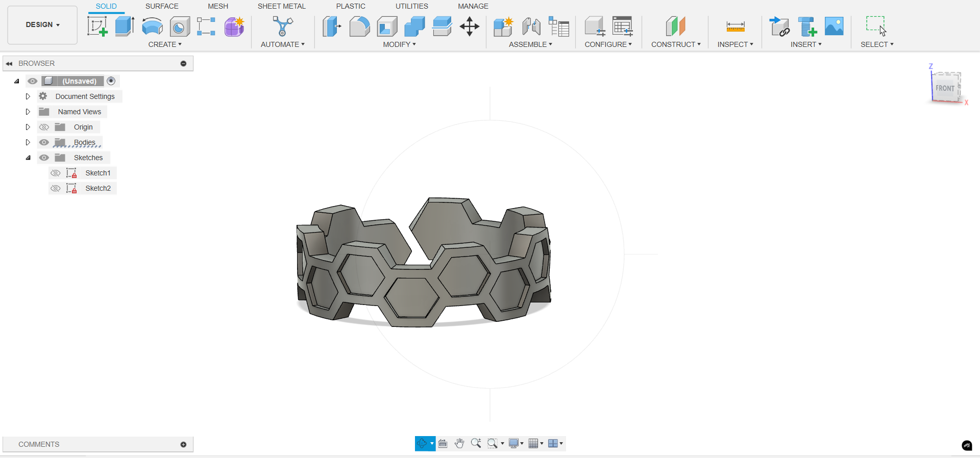This screenshot has width=980, height=458.
Task: Expand the Origin node
Action: point(28,127)
